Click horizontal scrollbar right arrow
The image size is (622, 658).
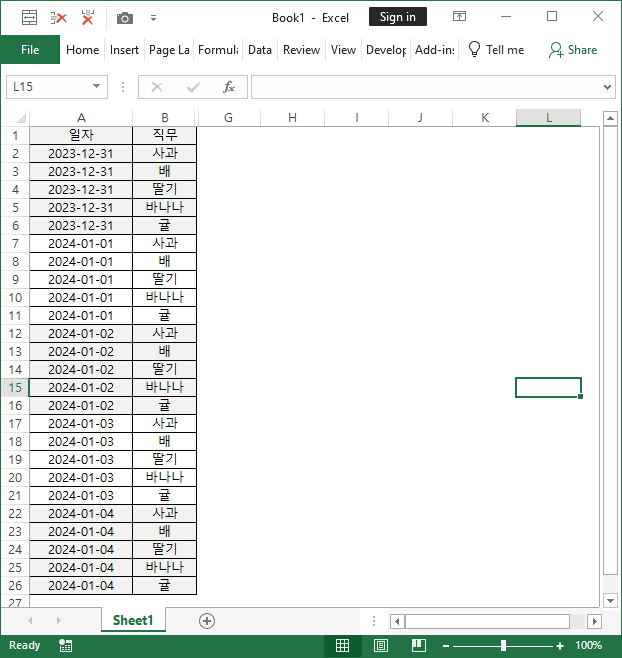coord(594,621)
